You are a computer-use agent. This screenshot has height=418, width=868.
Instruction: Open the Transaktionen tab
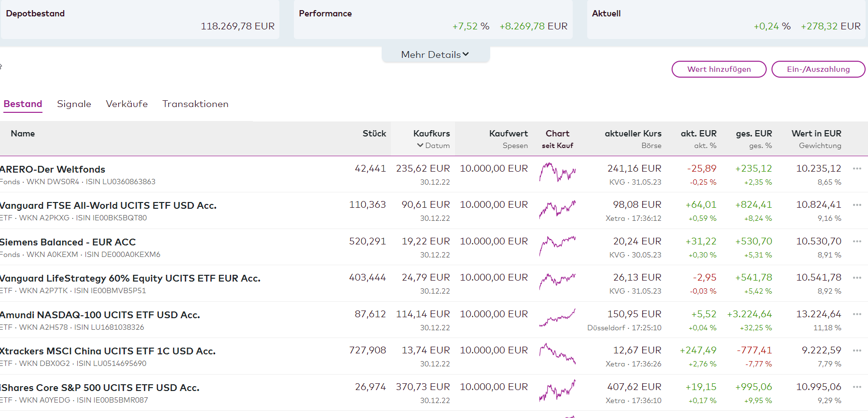195,104
